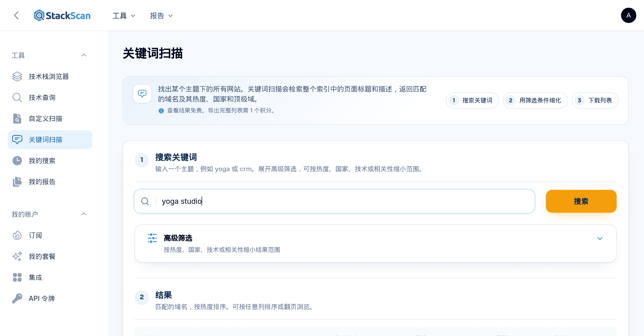Click the 技术栈浏览器 layers icon
644x336 pixels.
(17, 77)
